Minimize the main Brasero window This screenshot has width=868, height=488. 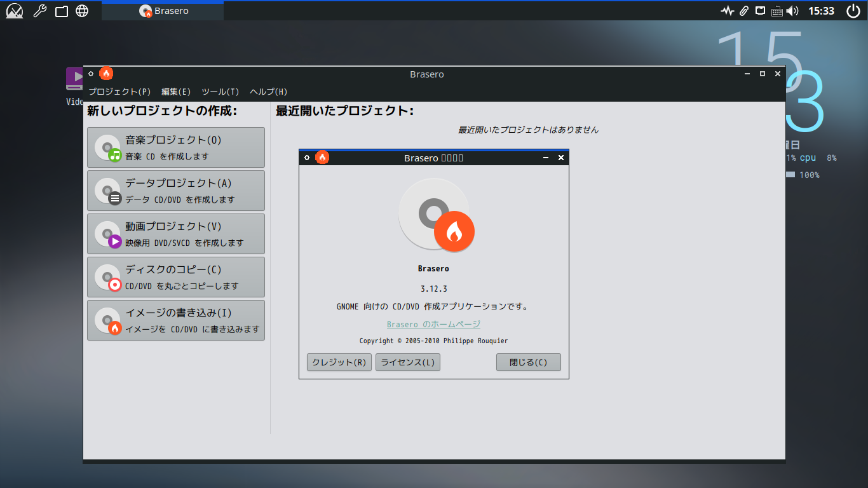point(747,74)
